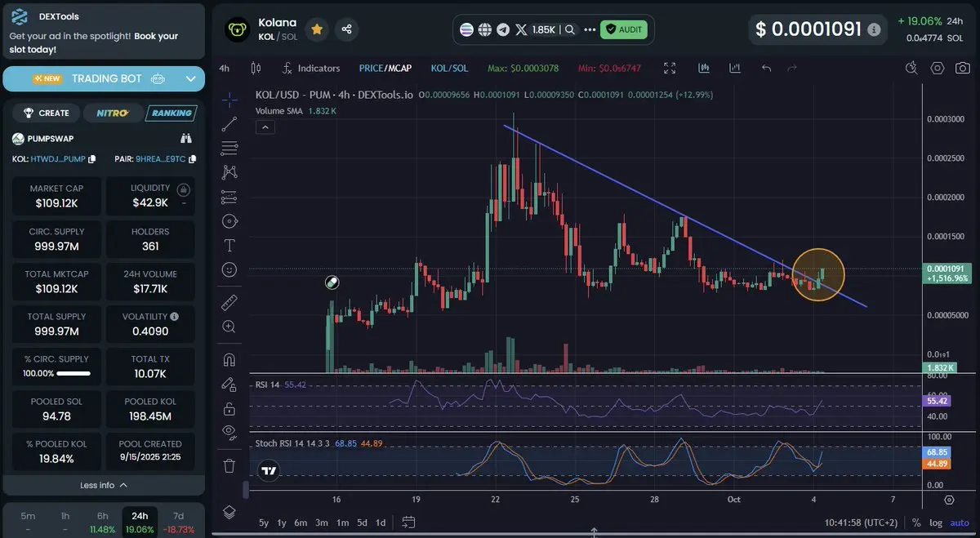This screenshot has width=980, height=538.
Task: Click the binoculars icon beside PUMPSWAP
Action: [185, 139]
